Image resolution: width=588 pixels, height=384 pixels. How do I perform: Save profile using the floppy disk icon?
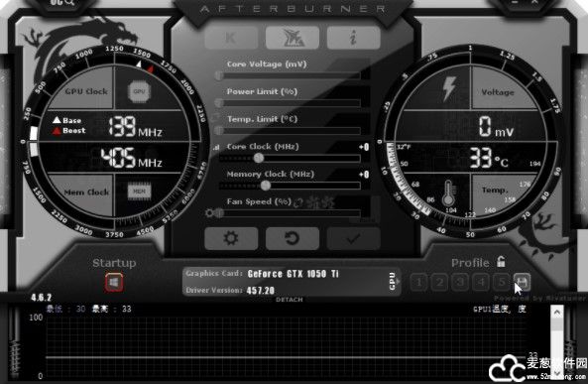pyautogui.click(x=522, y=282)
